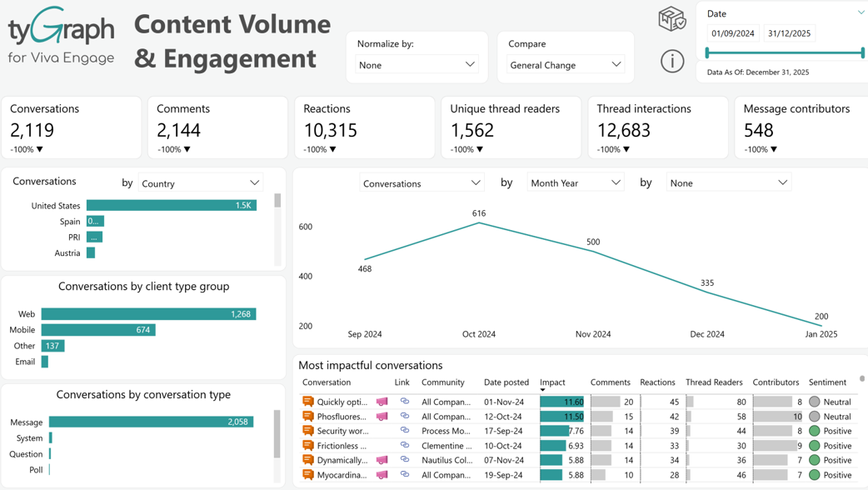Click orange conversation icon for Phosfluores...
Viewport: 868px width, 490px height.
(307, 417)
